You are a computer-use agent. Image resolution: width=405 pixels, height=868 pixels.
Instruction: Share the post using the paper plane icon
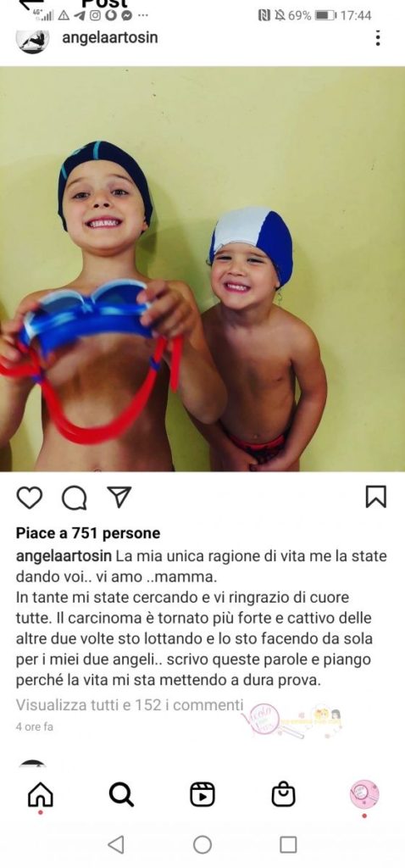coord(119,497)
